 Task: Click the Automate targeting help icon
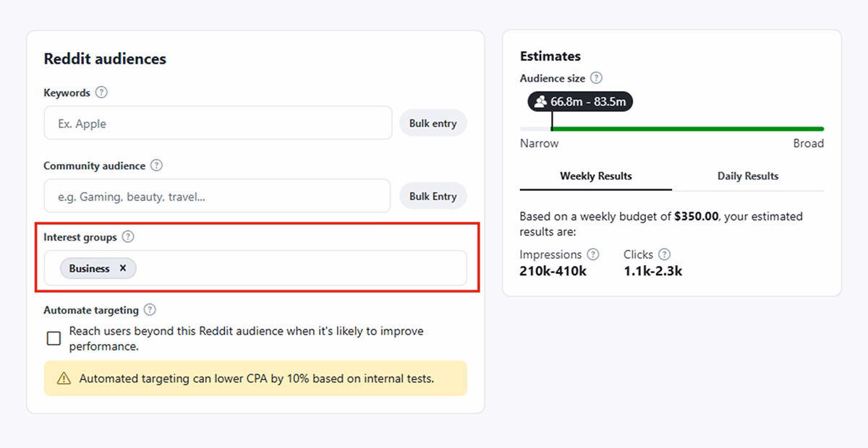[150, 309]
